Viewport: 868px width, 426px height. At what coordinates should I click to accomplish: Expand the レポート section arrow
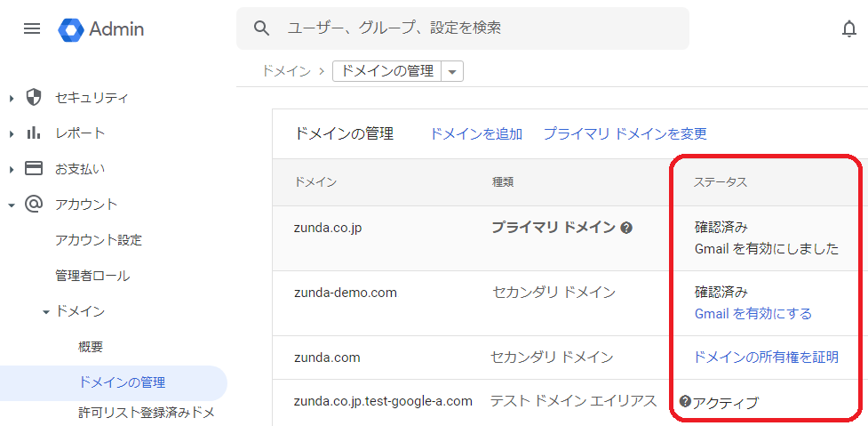[12, 133]
